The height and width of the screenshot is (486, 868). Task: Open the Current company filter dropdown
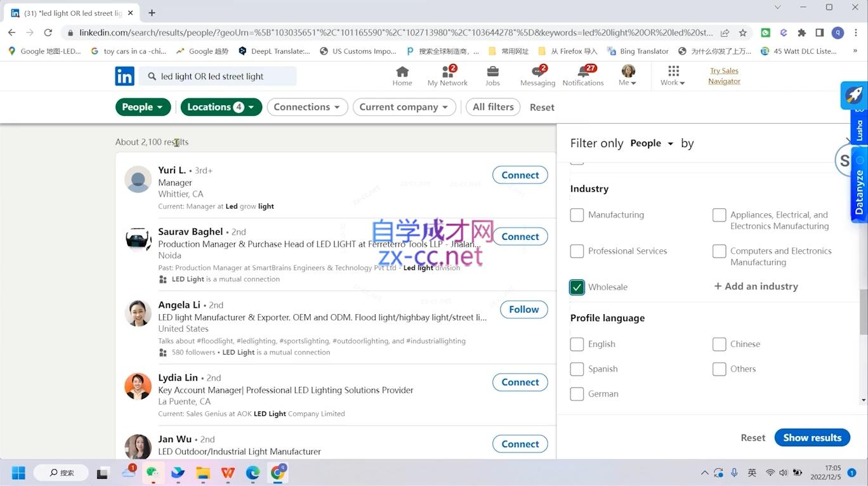coord(404,107)
